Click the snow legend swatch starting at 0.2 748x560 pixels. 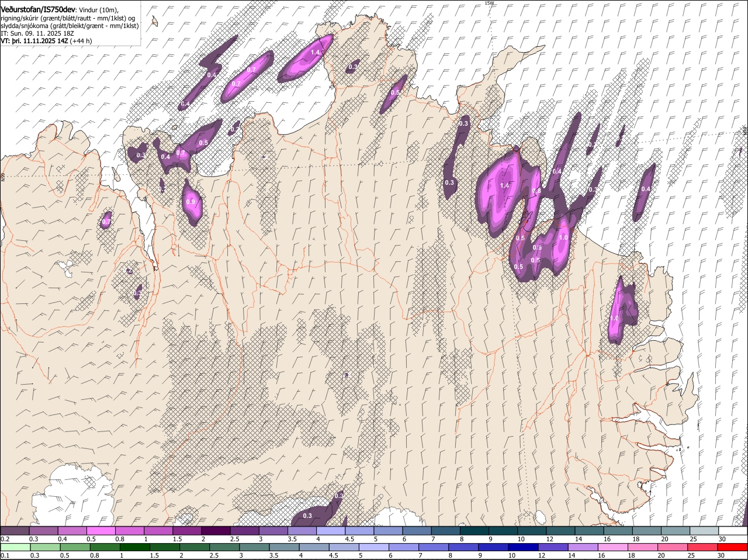[x=15, y=530]
